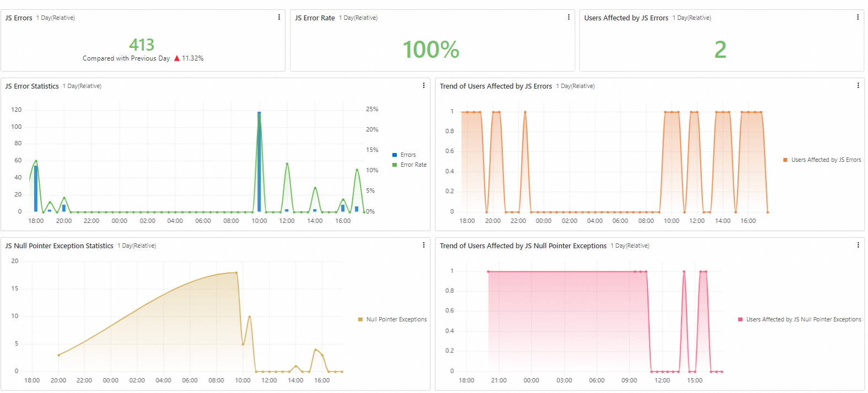Image resolution: width=868 pixels, height=393 pixels.
Task: Open the JS Error Statistics chart options menu
Action: tap(423, 86)
